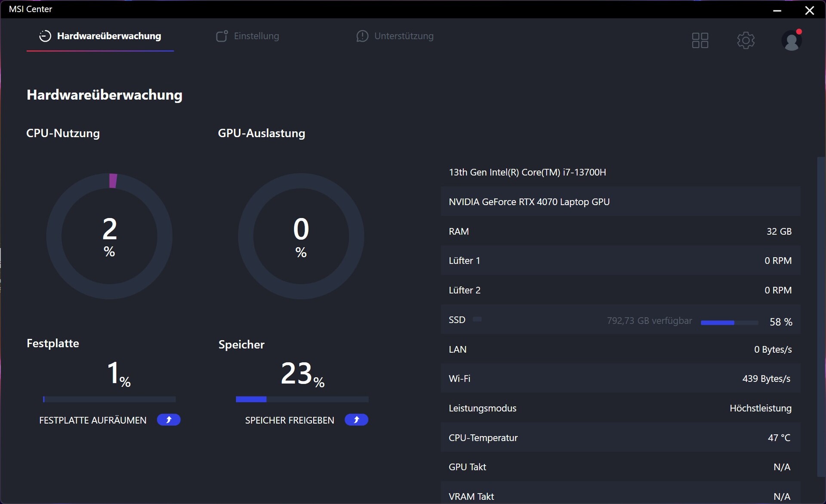This screenshot has width=826, height=504.
Task: Click the Hardwareüberwachung tab clock icon
Action: tap(45, 36)
